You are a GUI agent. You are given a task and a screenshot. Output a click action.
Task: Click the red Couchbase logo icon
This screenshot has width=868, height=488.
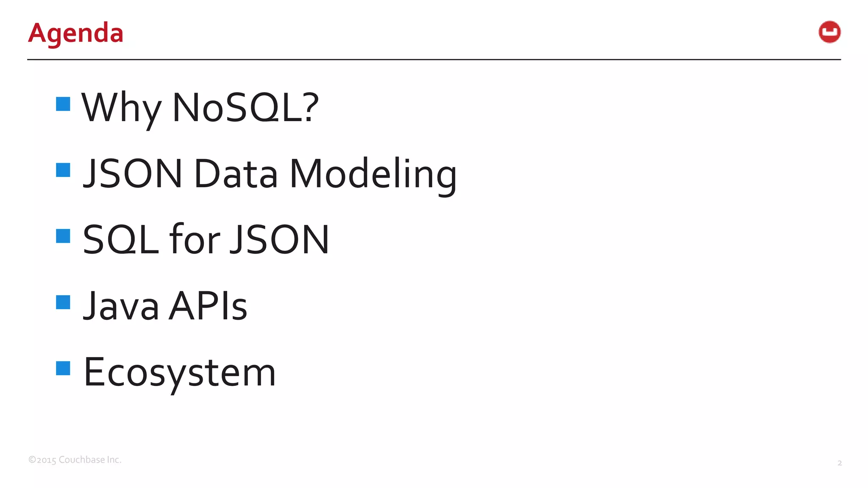[x=829, y=32]
